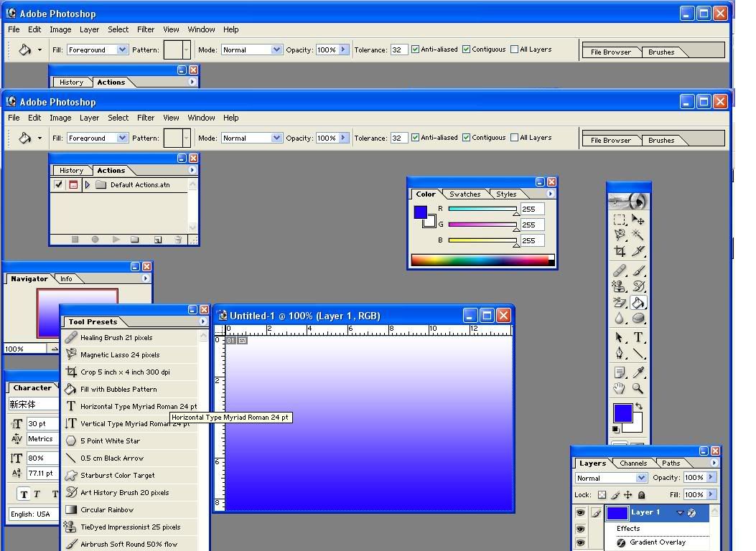The image size is (756, 551).
Task: Select the Rectangular Marquee tool
Action: tap(620, 220)
